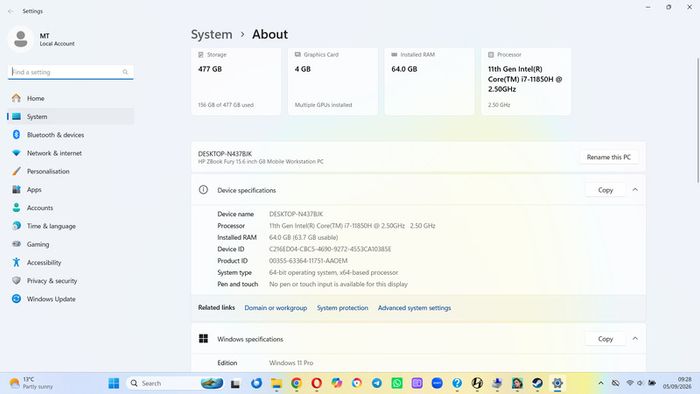Open Windows Update page
Screen dimensions: 700x394
[x=71, y=299]
